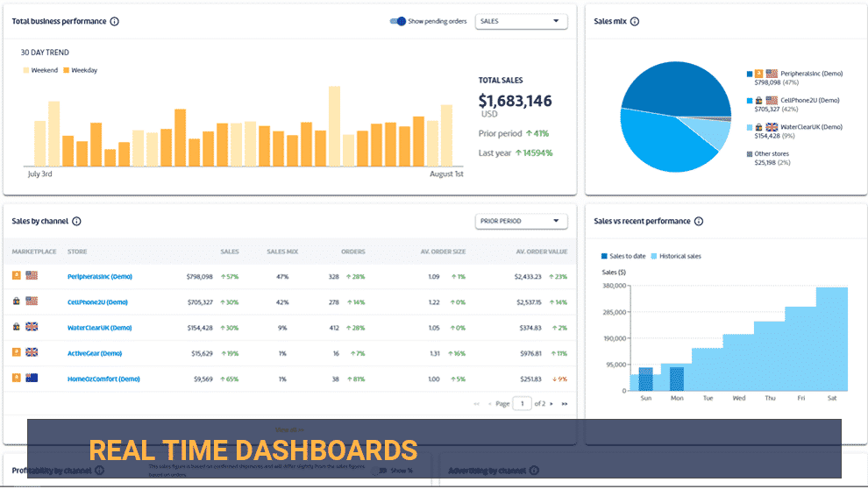
Task: Click 412 orders in WaterClearUK row
Action: click(x=334, y=328)
